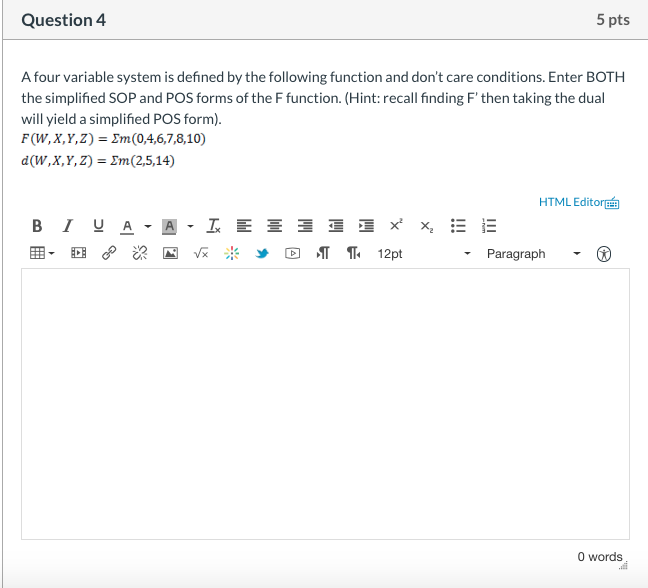Open the Paragraph format dropdown
Screen dimensions: 648x588
tap(534, 253)
